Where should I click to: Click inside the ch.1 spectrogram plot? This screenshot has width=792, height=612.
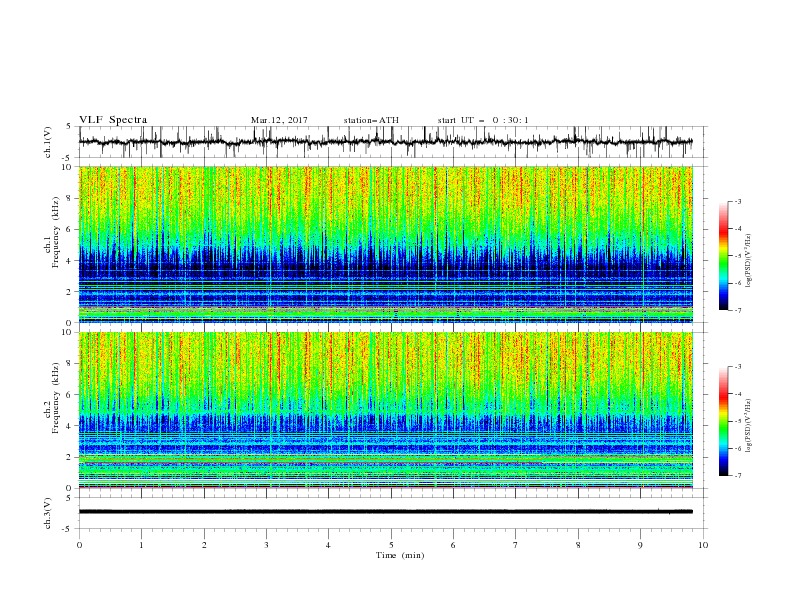tap(386, 244)
